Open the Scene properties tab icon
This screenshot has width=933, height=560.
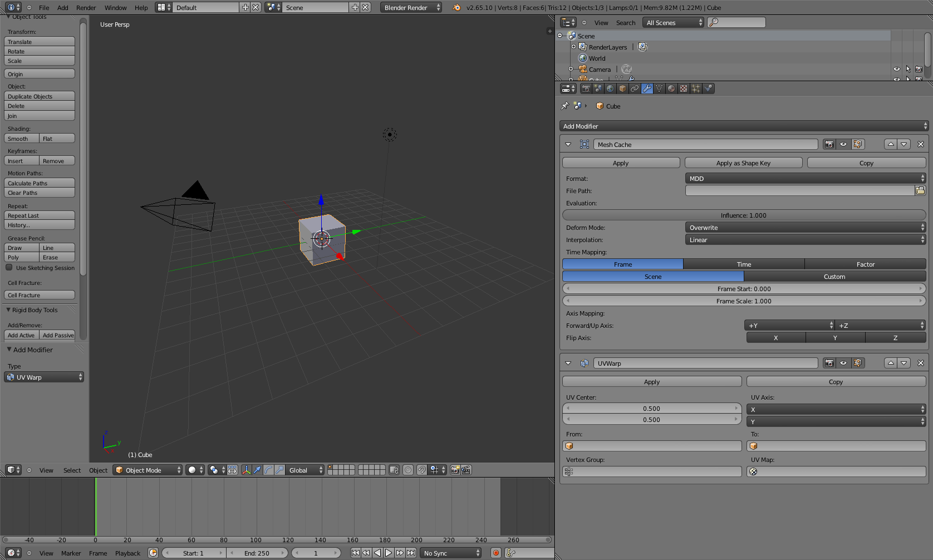(598, 89)
